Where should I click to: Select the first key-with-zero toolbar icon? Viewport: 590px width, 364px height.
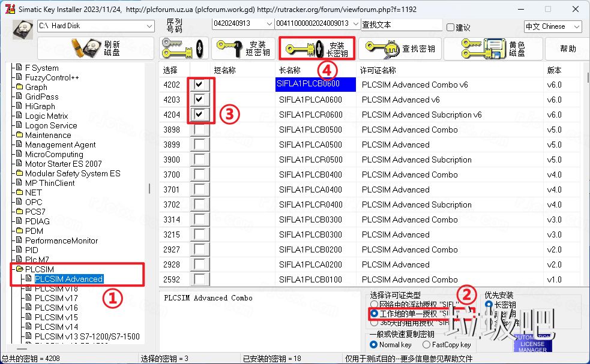(183, 47)
